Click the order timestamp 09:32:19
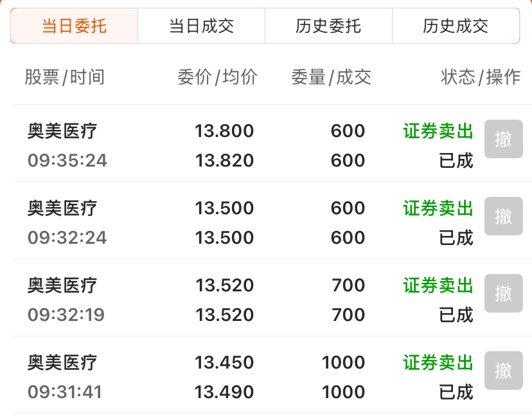The width and height of the screenshot is (532, 420). point(66,315)
